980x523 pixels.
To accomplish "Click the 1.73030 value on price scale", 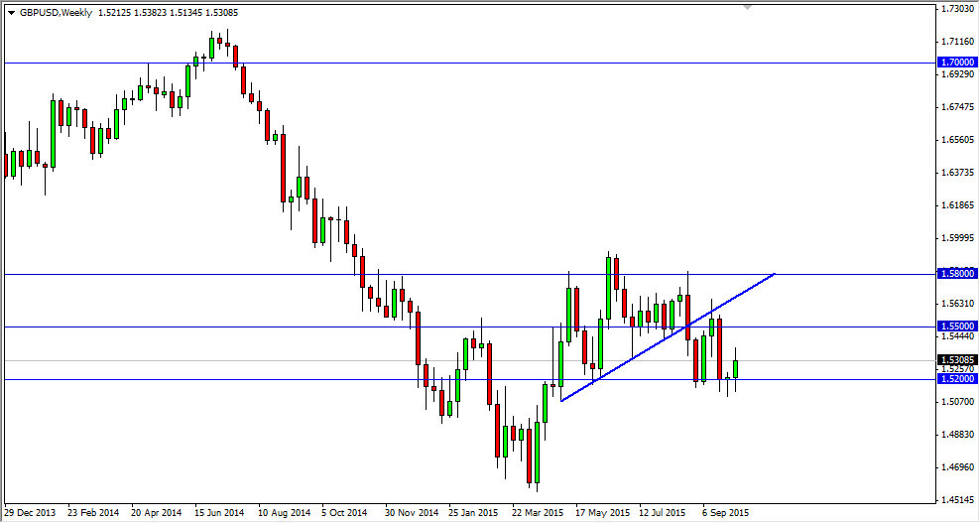I will click(958, 9).
